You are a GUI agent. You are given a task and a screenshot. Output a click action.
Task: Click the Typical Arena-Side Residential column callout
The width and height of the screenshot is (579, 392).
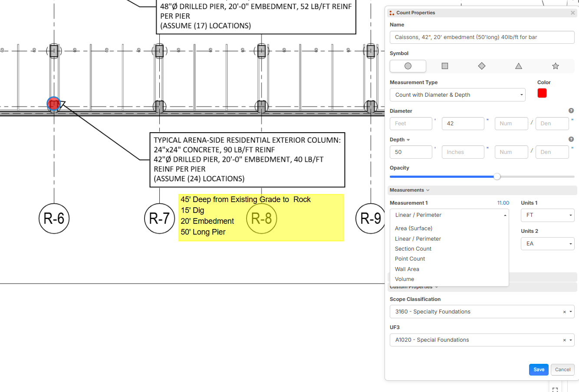click(x=247, y=160)
